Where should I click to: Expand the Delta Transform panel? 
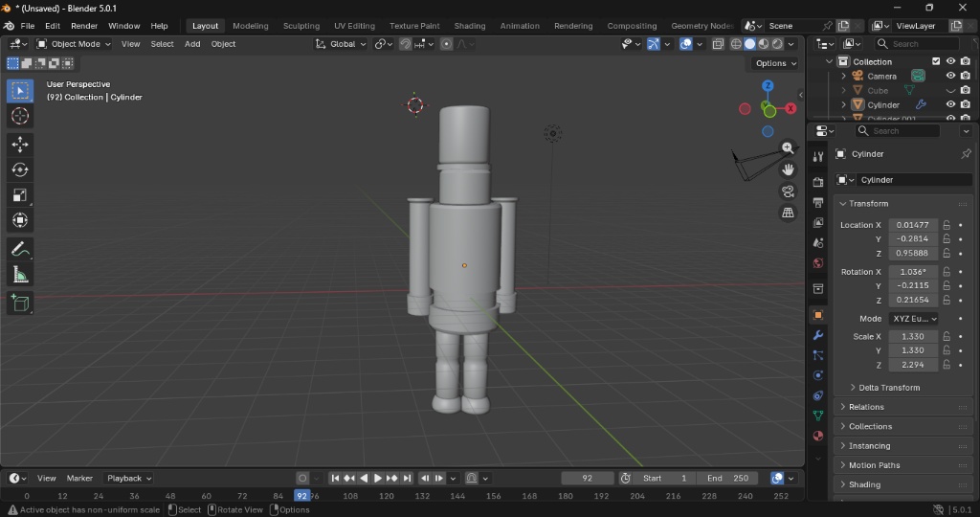(888, 388)
